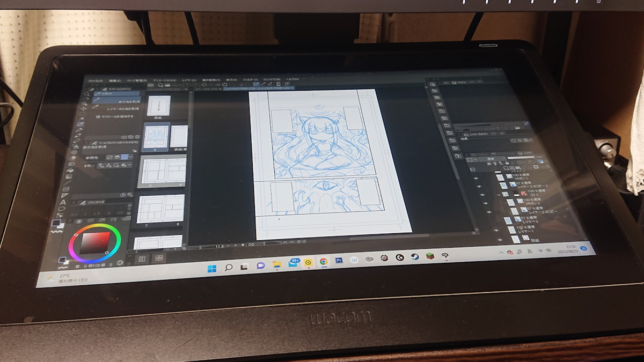Select the Move layer tool
Image resolution: width=644 pixels, height=362 pixels.
(83, 108)
